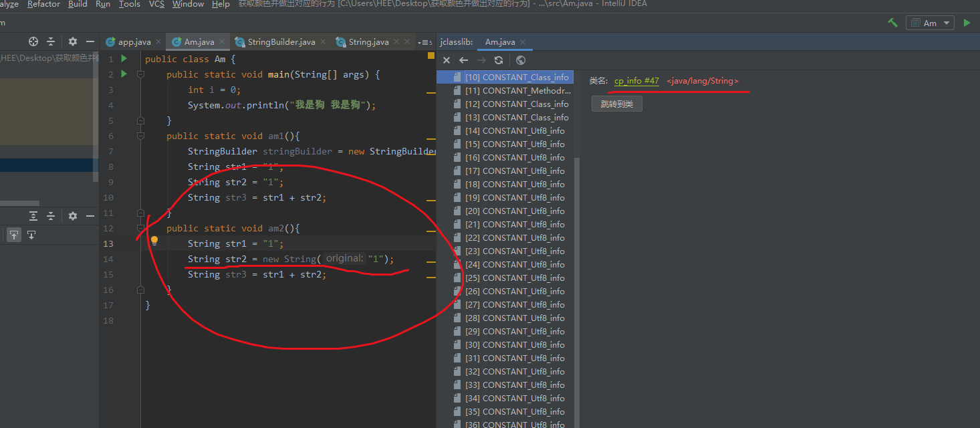Click the back arrow in the jclasslib toolbar

[463, 60]
